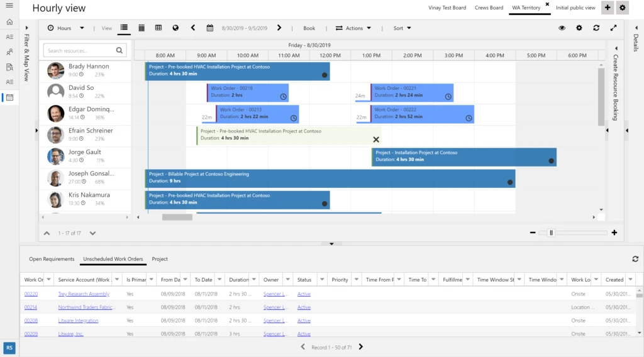Expand the board to full screen

[613, 28]
